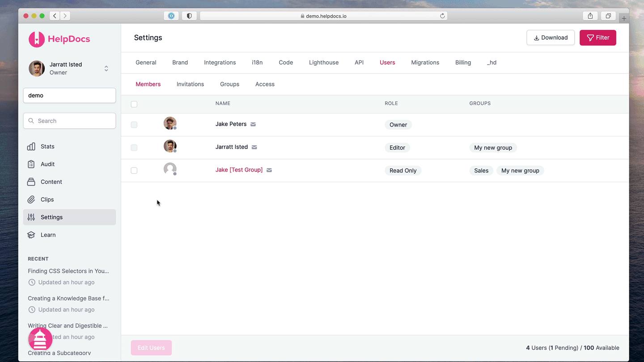Click the Learn graduation cap icon
Image resolution: width=644 pixels, height=362 pixels.
click(31, 235)
